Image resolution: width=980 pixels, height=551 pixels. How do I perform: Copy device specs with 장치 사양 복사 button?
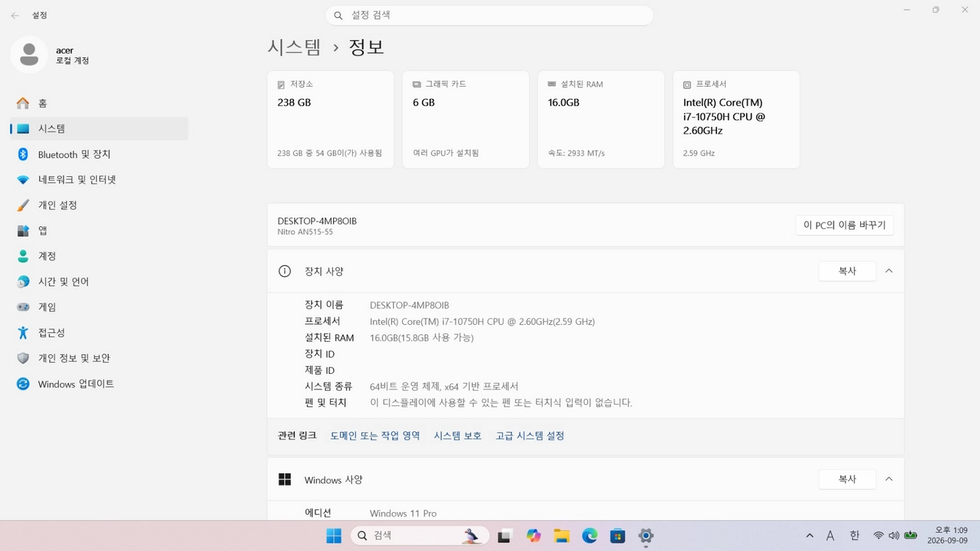(x=847, y=271)
